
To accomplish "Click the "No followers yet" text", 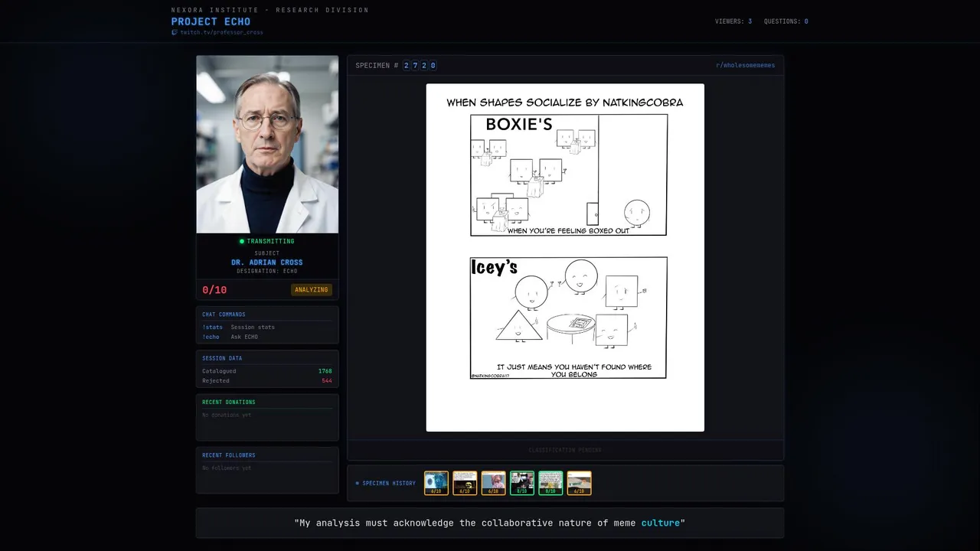I will click(227, 468).
